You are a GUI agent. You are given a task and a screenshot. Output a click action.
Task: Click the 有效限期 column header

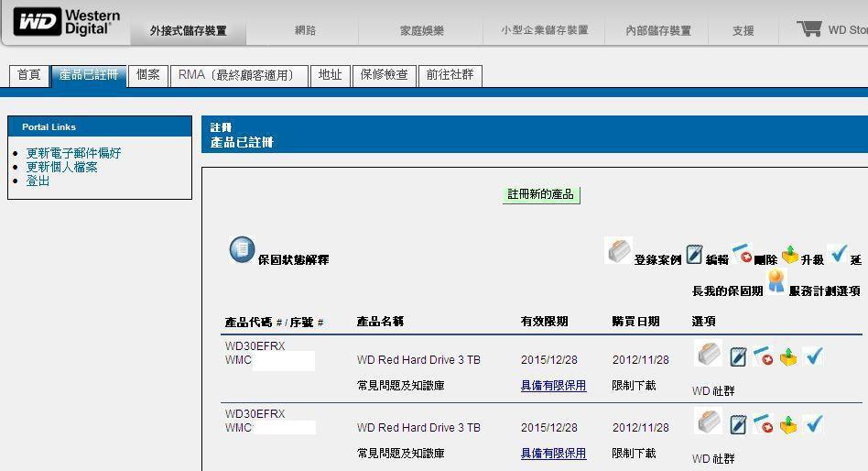coord(544,322)
